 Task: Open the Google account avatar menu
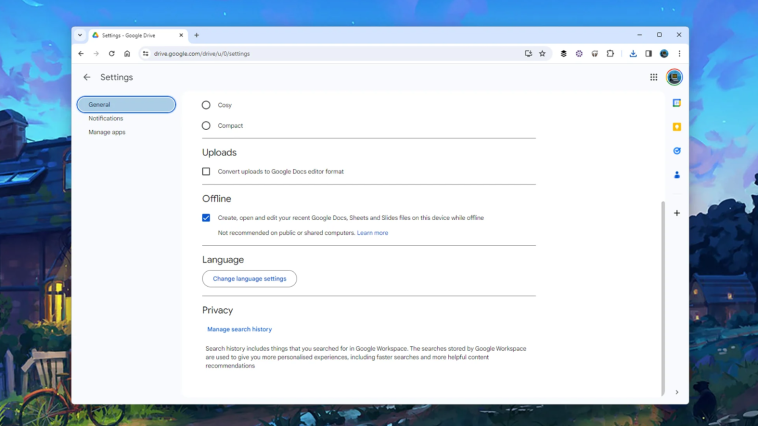click(x=674, y=77)
